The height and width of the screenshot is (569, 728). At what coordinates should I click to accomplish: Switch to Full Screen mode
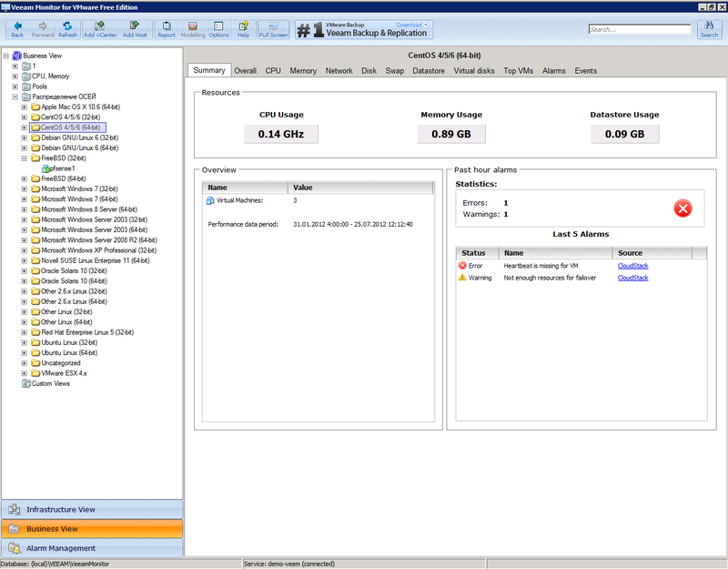[274, 29]
